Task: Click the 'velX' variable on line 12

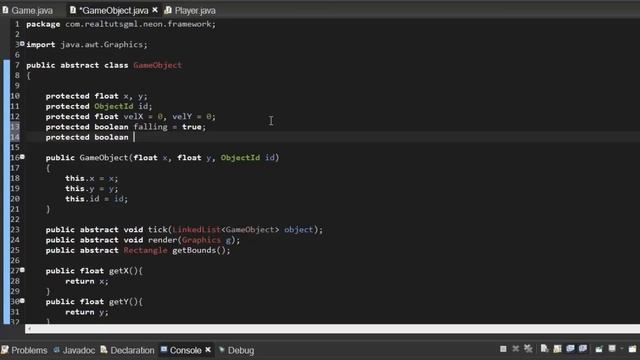Action: click(133, 117)
